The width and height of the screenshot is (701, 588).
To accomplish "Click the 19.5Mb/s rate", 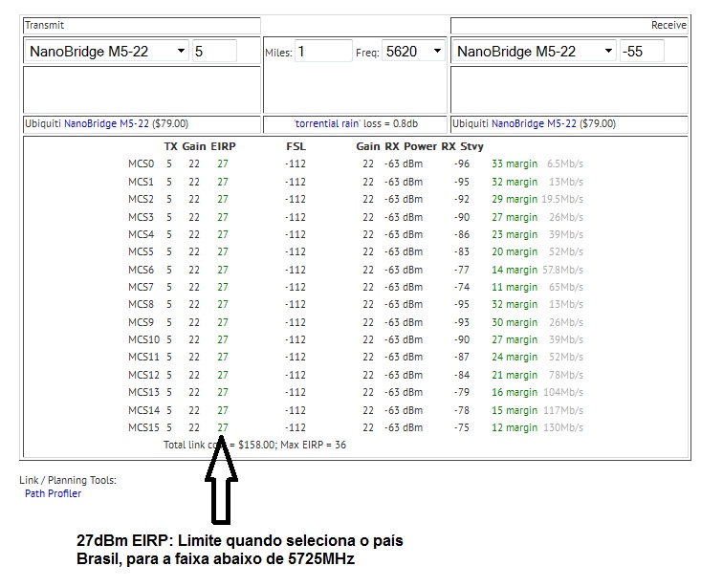I will coord(562,199).
